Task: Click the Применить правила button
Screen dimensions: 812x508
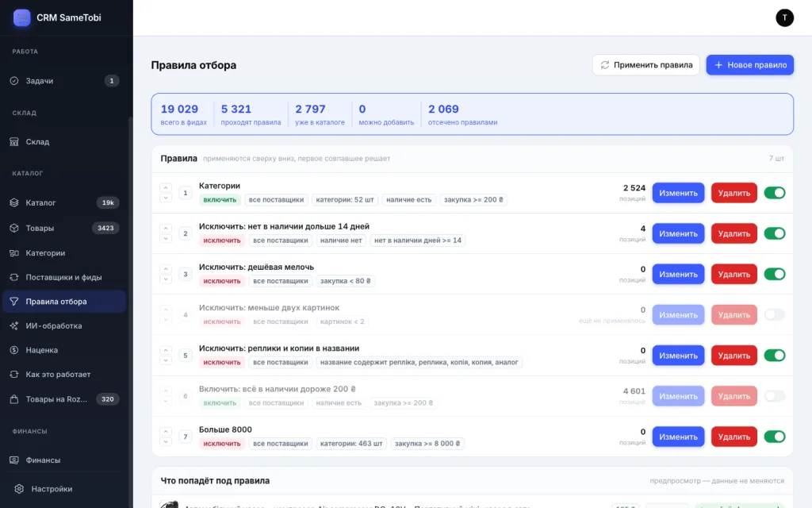Action: [x=645, y=65]
